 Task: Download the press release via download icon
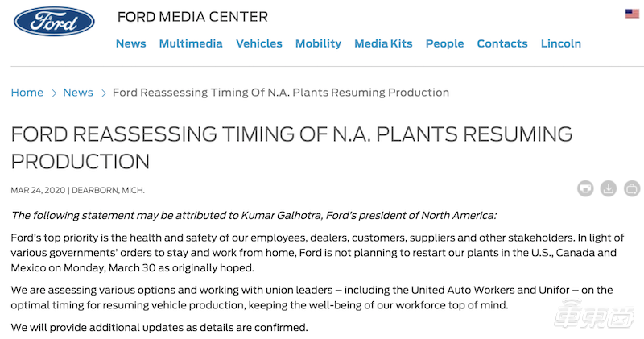click(x=609, y=189)
